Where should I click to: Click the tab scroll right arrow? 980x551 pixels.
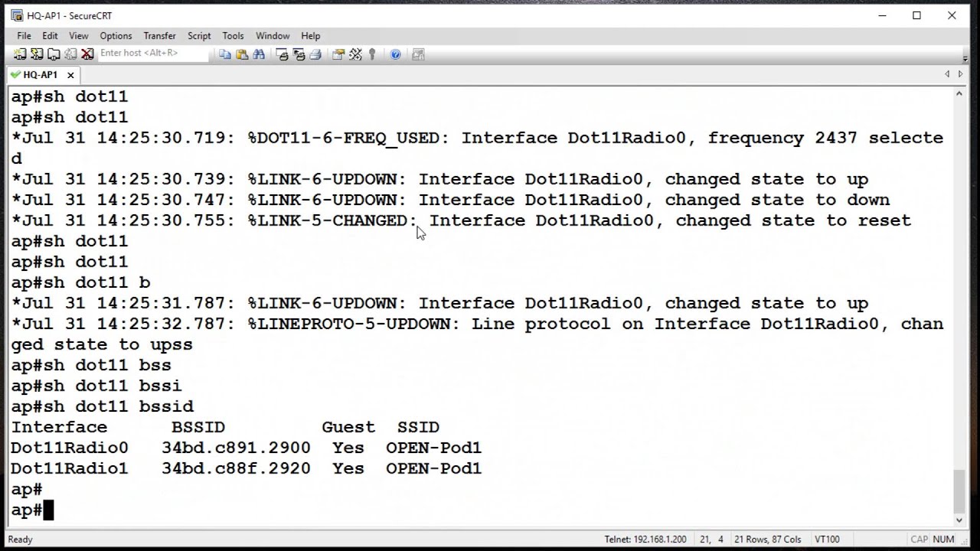pyautogui.click(x=960, y=74)
